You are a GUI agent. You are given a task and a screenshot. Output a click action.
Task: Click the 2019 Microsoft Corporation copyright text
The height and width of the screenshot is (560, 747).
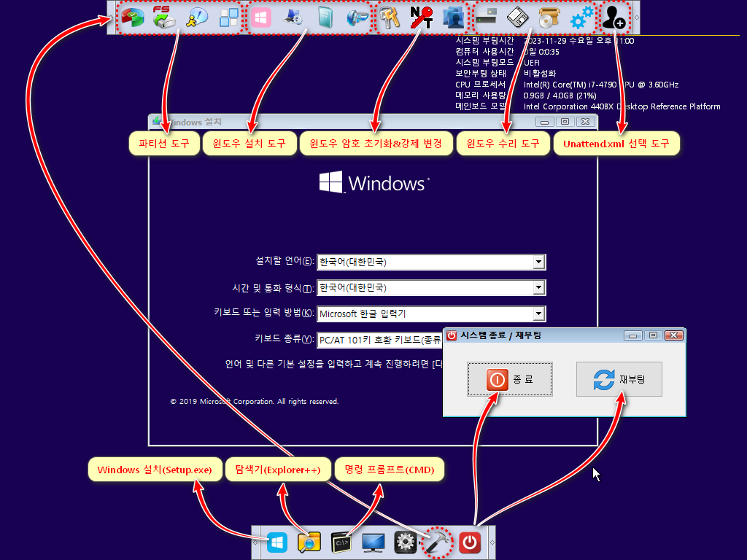[255, 402]
